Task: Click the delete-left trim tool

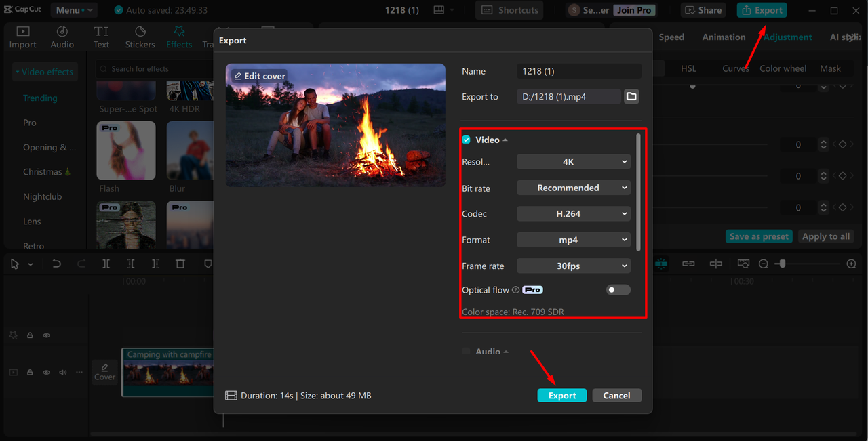Action: (131, 264)
